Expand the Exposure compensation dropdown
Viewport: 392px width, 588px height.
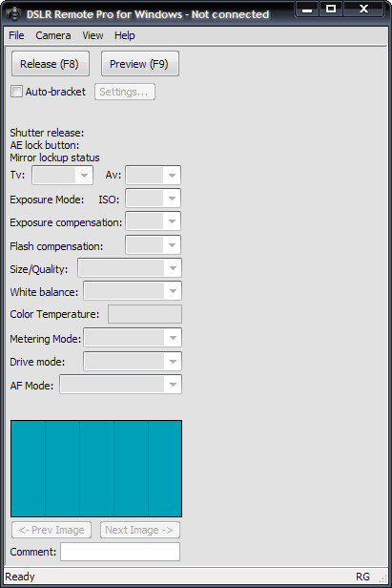153,221
